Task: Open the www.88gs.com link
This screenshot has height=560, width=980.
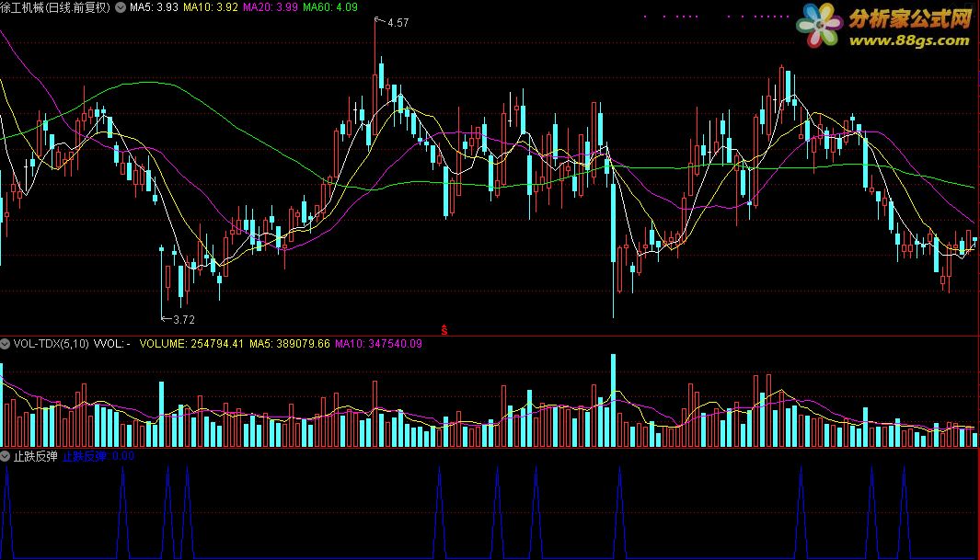Action: pos(909,40)
